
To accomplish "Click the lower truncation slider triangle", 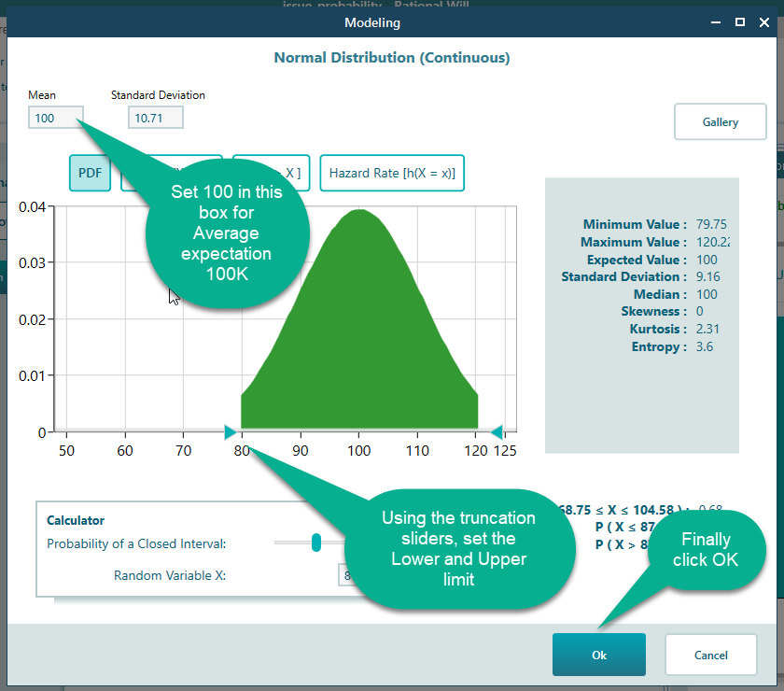I will coord(230,431).
